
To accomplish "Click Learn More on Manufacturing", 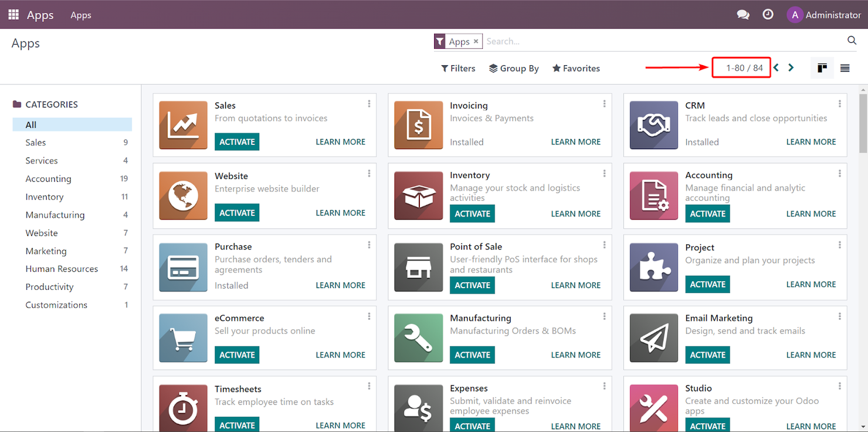I will pos(576,355).
